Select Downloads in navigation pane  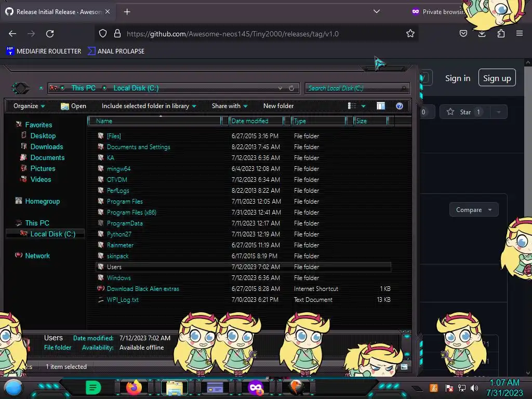pyautogui.click(x=47, y=147)
